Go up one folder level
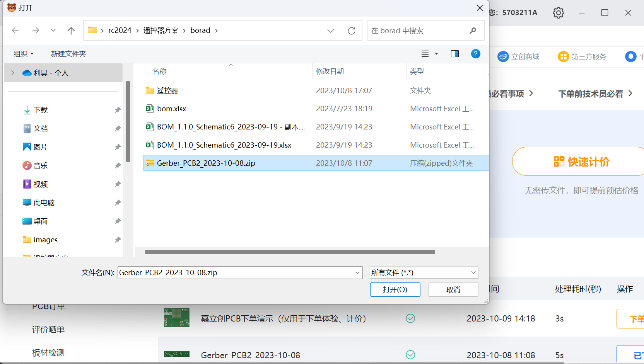This screenshot has height=364, width=644. tap(71, 31)
